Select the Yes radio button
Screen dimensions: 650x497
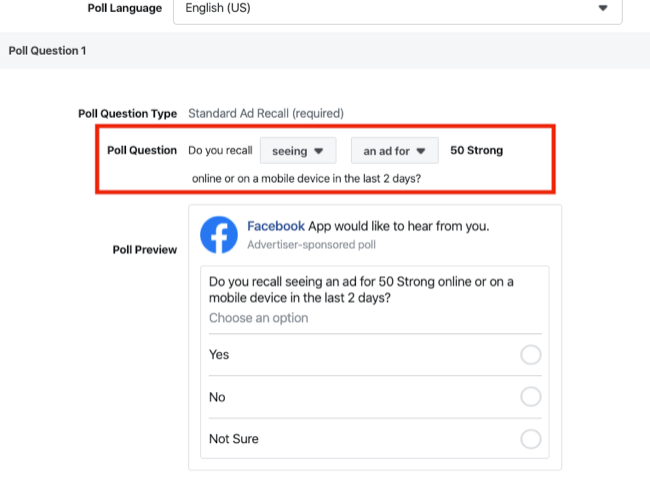pyautogui.click(x=531, y=355)
